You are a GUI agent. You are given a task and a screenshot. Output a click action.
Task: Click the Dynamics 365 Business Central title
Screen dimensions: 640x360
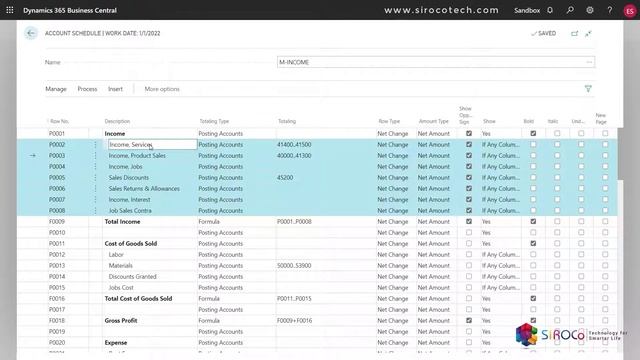[70, 10]
